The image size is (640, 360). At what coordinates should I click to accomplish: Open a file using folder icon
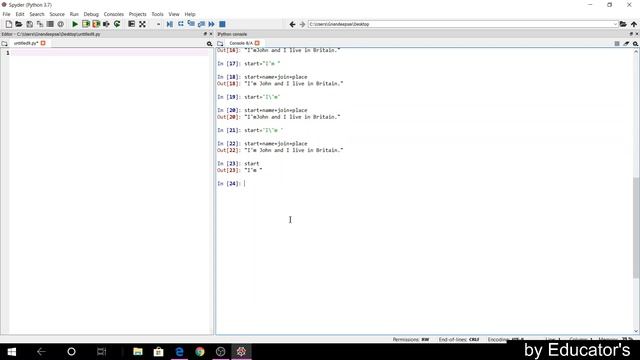point(19,24)
